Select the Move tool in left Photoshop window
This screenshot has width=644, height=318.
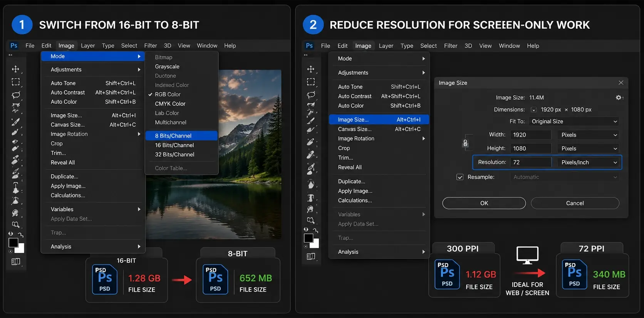pyautogui.click(x=15, y=69)
